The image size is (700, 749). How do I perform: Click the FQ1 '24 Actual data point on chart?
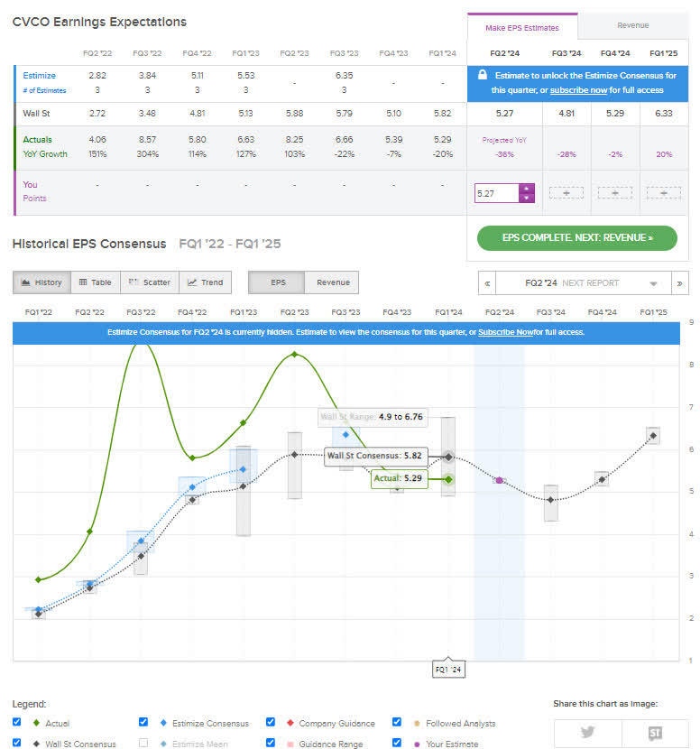(448, 479)
